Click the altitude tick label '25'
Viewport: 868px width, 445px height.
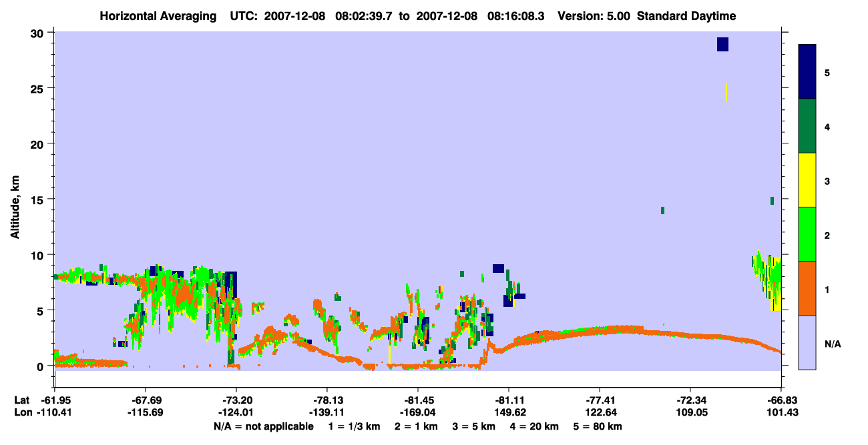(x=39, y=88)
